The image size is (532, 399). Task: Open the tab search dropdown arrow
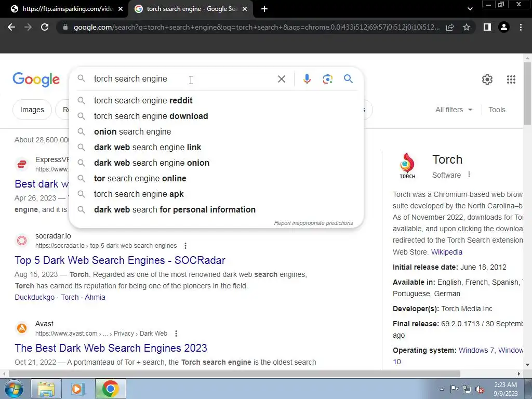[x=470, y=9]
